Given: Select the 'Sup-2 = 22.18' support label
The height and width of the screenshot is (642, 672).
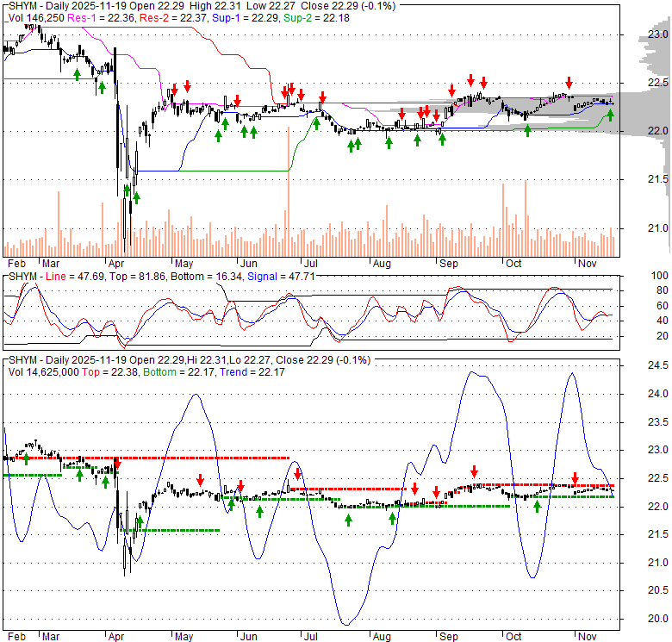Looking at the screenshot, I should pos(316,18).
